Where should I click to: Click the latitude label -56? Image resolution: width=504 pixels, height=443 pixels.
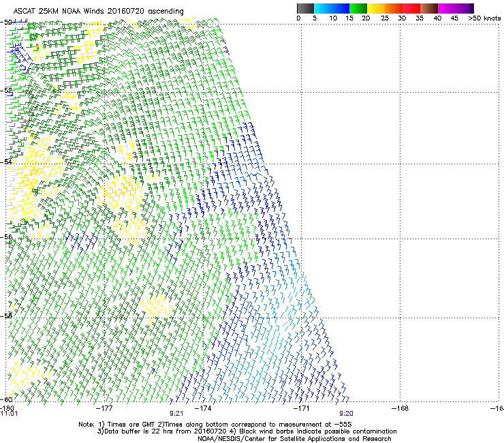coord(7,237)
